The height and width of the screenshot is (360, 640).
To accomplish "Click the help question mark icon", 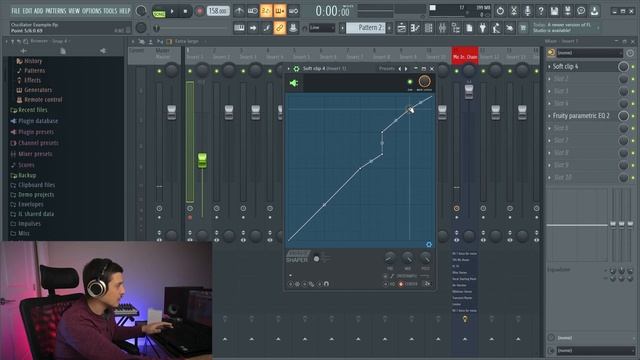I will (540, 11).
